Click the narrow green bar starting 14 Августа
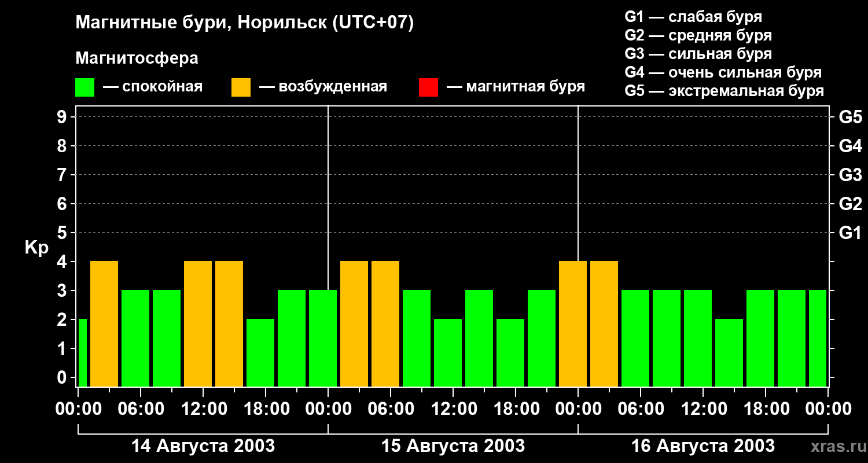Screen dimensions: 868x463 [x=82, y=352]
